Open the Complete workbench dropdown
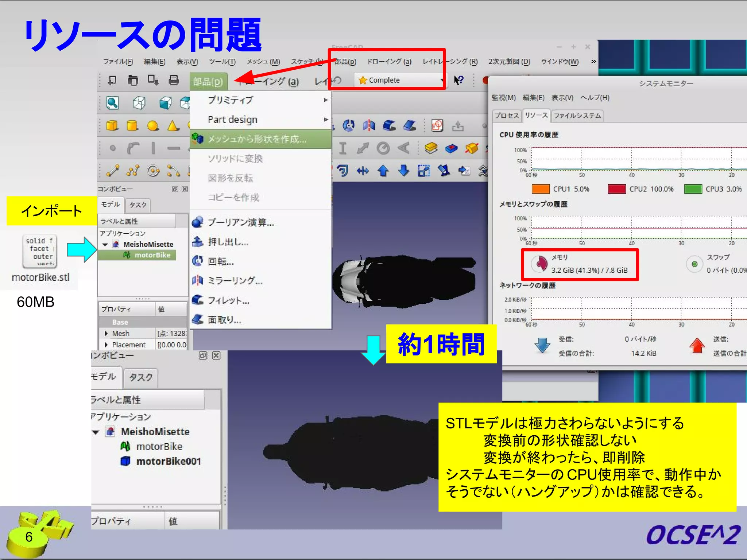This screenshot has height=560, width=747. pos(400,80)
